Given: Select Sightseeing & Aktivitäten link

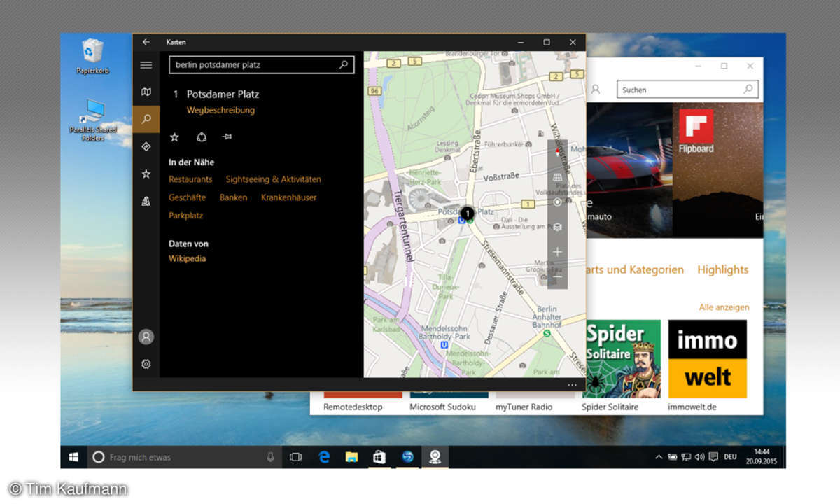Looking at the screenshot, I should (x=274, y=179).
